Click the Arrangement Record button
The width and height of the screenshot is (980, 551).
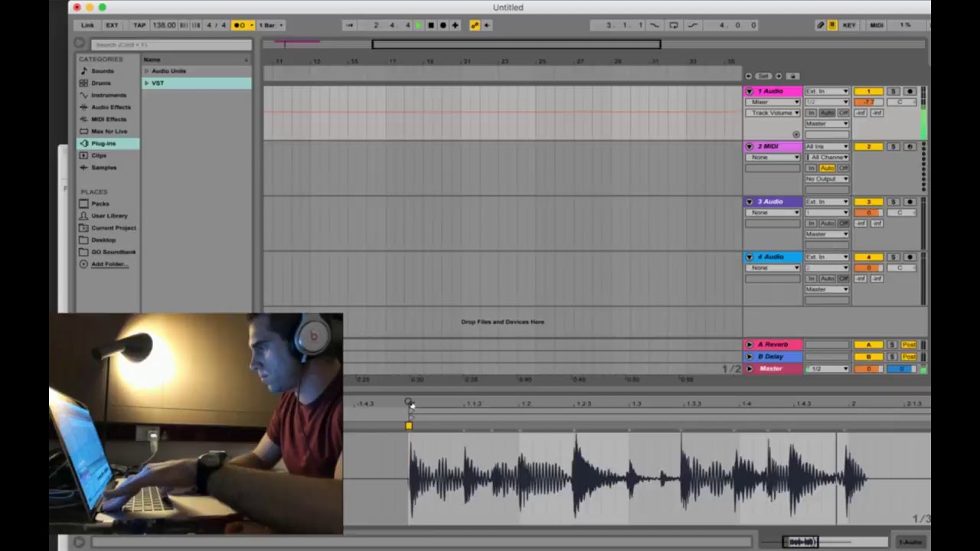(443, 25)
